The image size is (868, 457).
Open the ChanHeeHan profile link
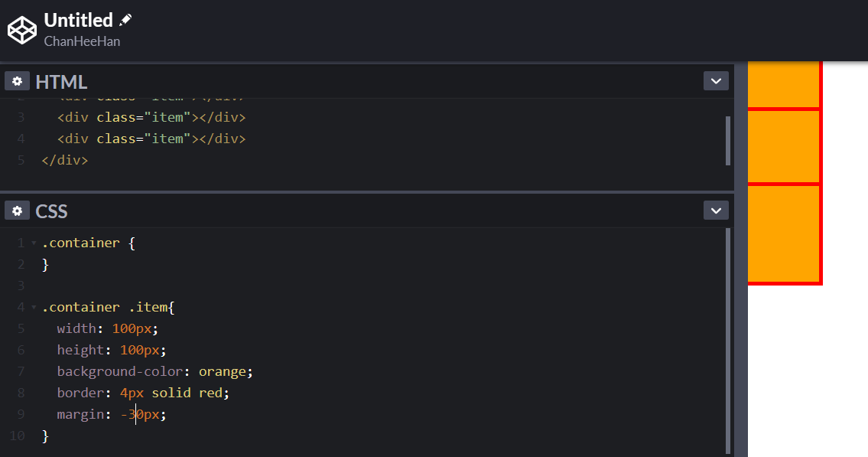82,41
